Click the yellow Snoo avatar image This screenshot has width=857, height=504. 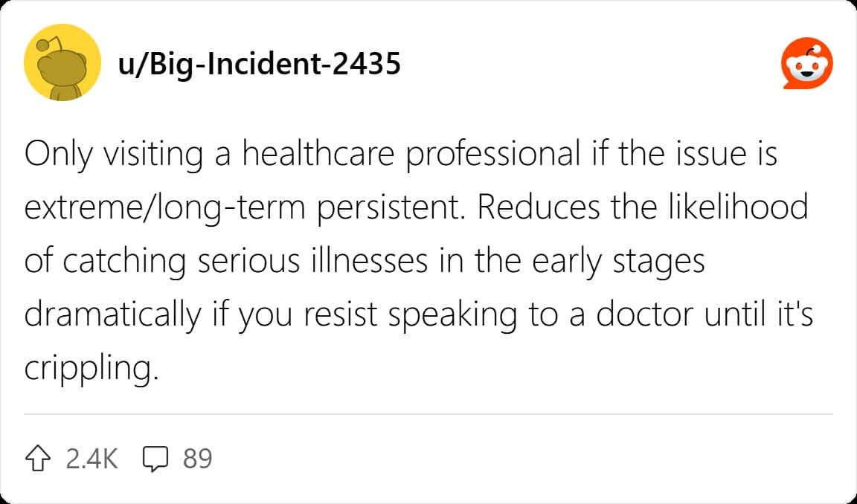[62, 62]
